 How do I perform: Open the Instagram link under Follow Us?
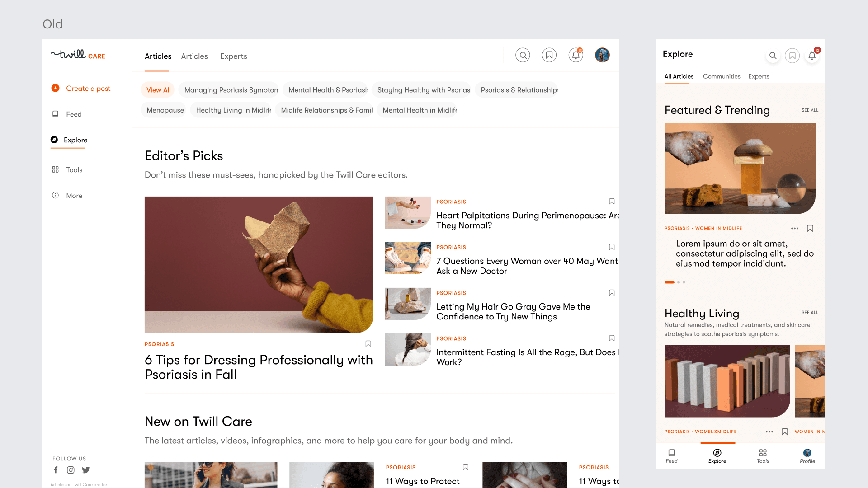(71, 470)
